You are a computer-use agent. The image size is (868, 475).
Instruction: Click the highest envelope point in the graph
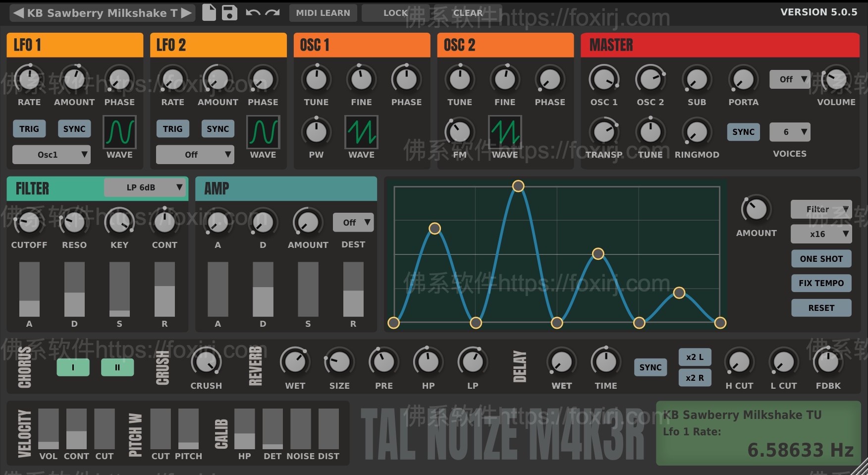coord(518,186)
